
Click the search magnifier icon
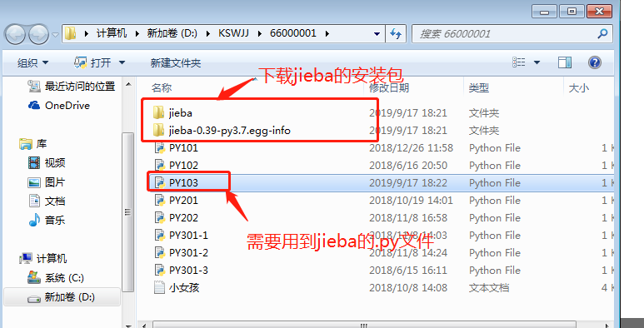point(602,33)
